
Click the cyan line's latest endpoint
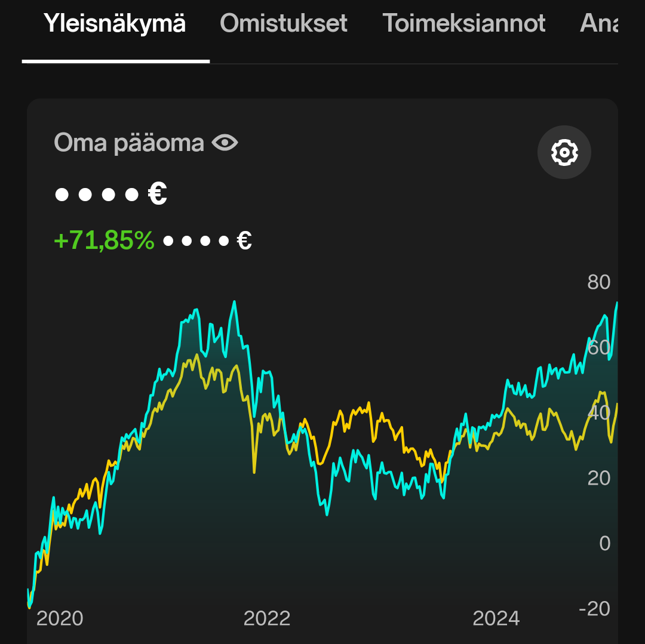616,303
